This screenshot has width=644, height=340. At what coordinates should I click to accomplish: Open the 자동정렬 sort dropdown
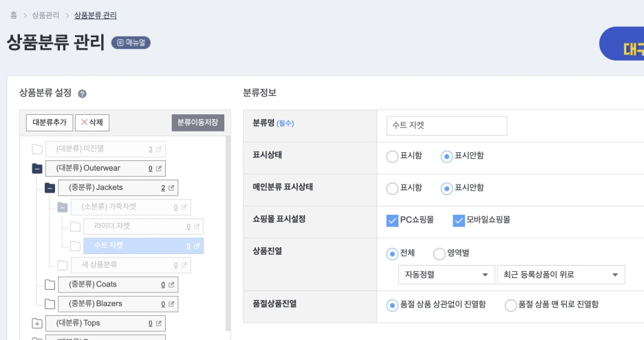pos(446,275)
